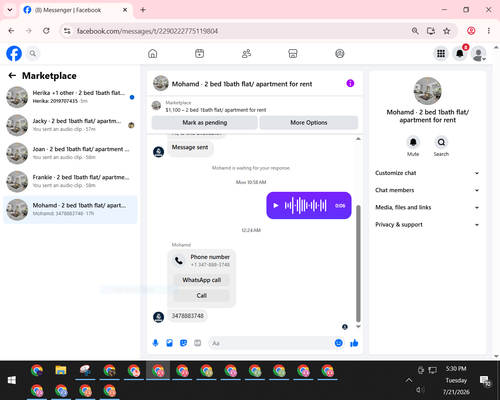
Task: Expand Customize chat section
Action: pyautogui.click(x=427, y=173)
